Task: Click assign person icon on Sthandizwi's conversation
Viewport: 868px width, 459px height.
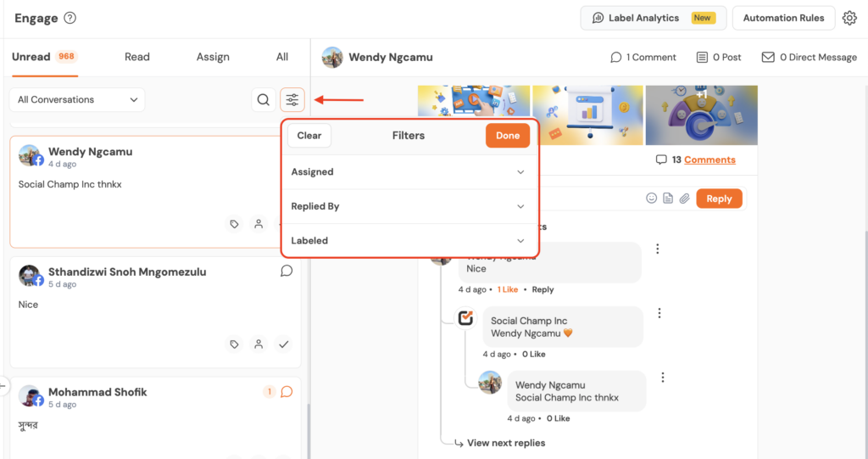Action: click(259, 344)
